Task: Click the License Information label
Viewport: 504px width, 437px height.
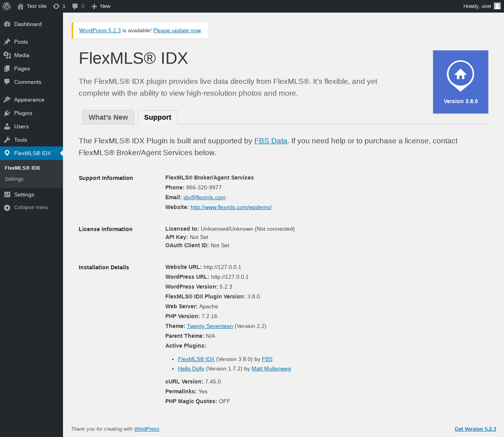Action: coord(106,229)
